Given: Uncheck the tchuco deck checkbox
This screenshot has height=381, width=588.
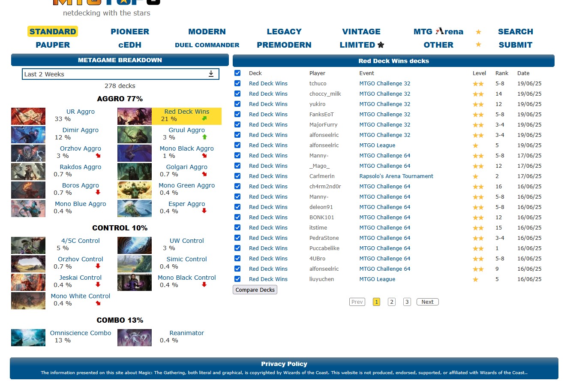Looking at the screenshot, I should click(237, 83).
